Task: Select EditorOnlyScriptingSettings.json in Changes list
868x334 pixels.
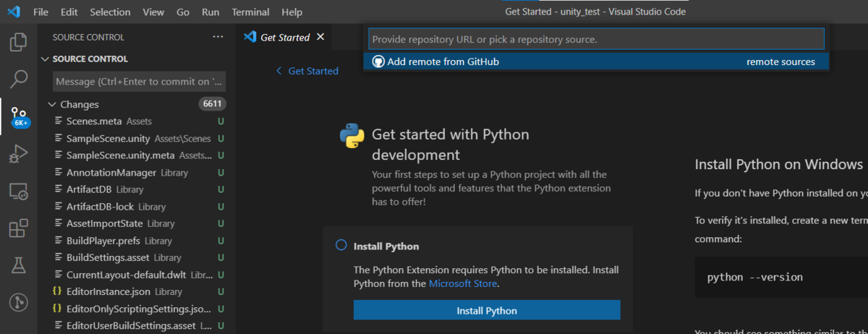Action: tap(137, 308)
